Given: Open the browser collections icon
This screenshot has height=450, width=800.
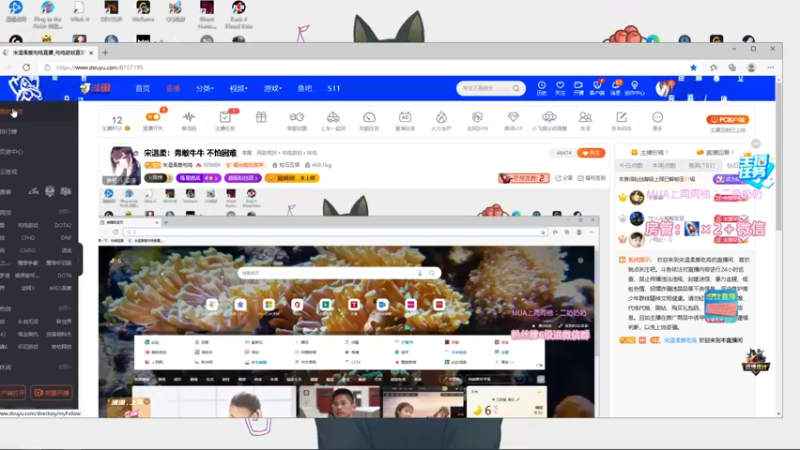Looking at the screenshot, I should point(732,67).
